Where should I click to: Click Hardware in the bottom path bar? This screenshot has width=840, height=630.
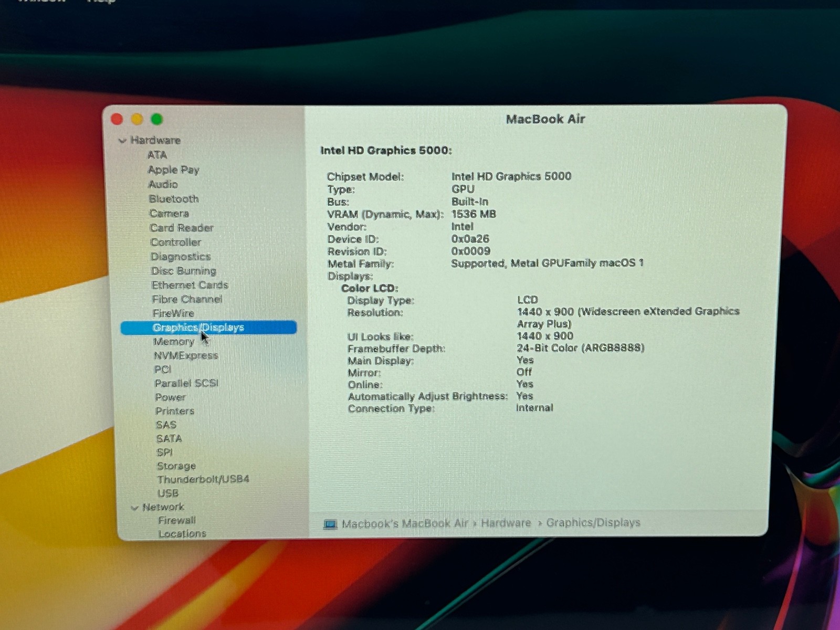(506, 523)
